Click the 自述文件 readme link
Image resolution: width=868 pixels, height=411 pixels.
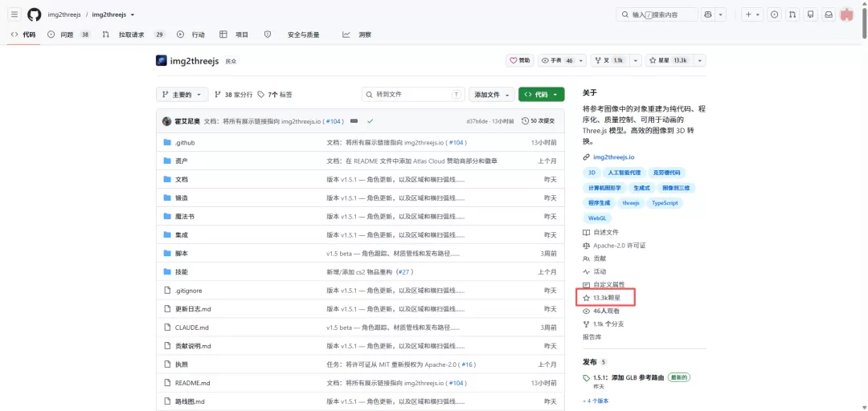click(x=600, y=232)
